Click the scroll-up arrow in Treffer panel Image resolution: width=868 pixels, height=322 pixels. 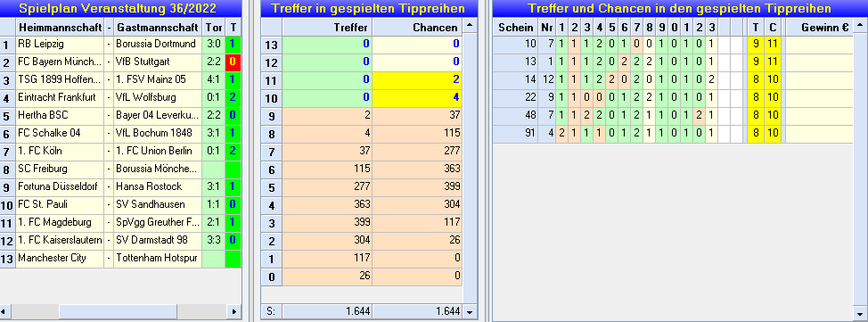(470, 26)
